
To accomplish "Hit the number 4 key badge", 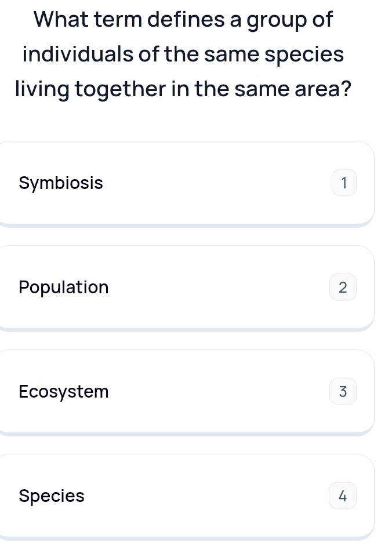I will pyautogui.click(x=343, y=496).
